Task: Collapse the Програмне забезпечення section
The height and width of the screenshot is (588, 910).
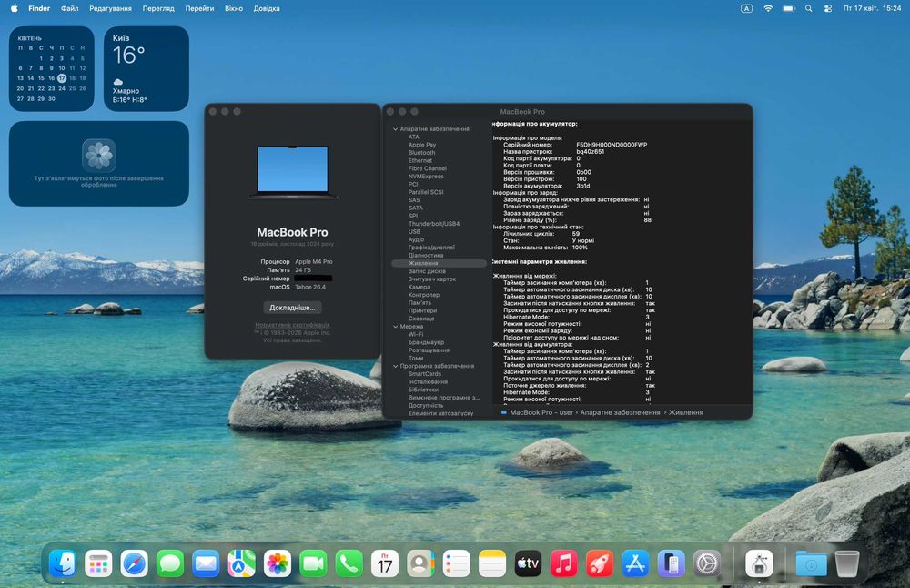Action: pyautogui.click(x=396, y=366)
